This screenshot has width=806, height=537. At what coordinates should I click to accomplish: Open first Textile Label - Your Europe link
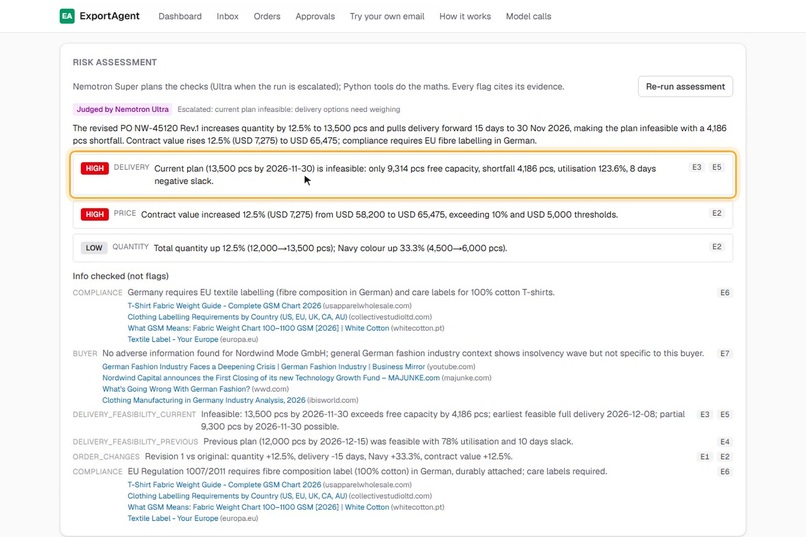173,340
